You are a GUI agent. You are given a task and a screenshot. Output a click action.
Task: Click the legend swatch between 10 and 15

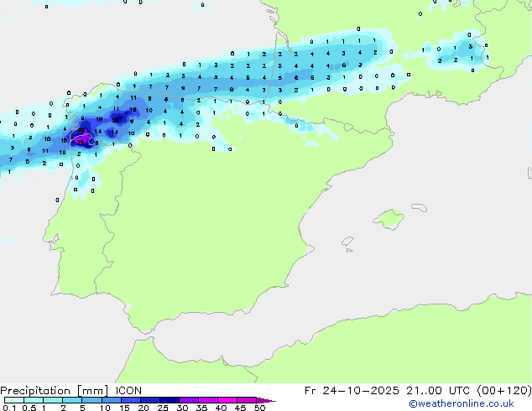pos(111,400)
